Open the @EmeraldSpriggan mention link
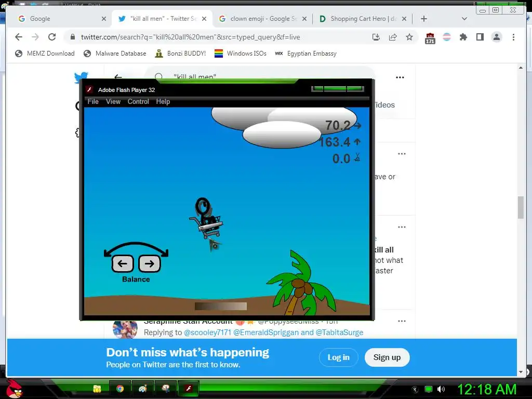 click(x=266, y=332)
